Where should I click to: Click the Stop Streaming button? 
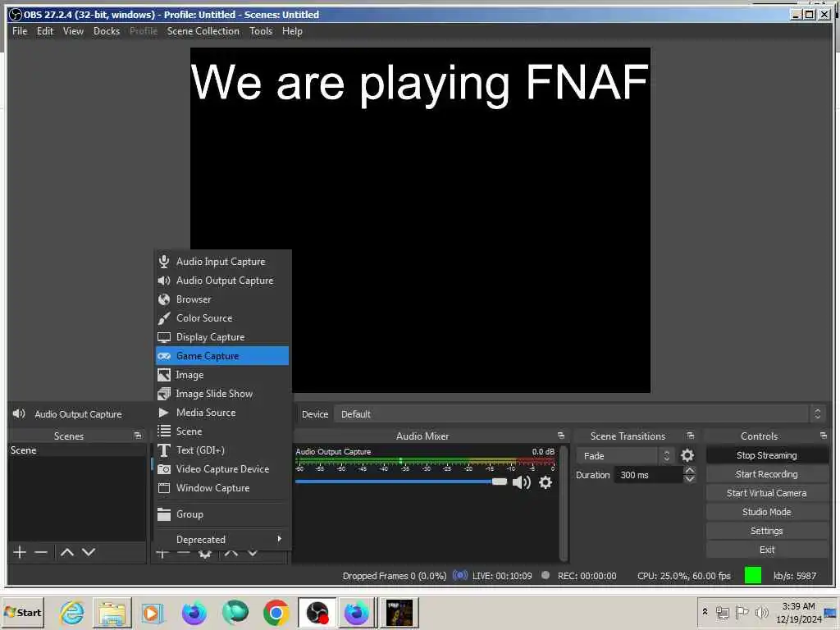tap(767, 455)
